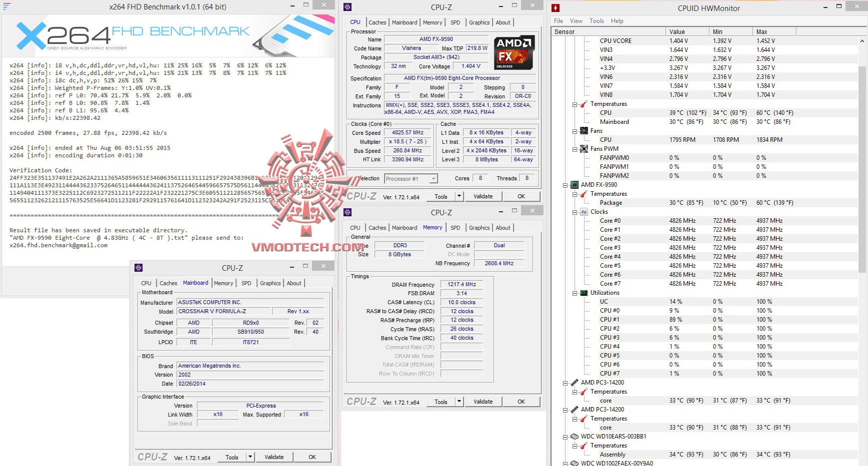This screenshot has height=466, width=868.
Task: Click OK in the CPU-Z Mainboard tab window
Action: coord(312,457)
